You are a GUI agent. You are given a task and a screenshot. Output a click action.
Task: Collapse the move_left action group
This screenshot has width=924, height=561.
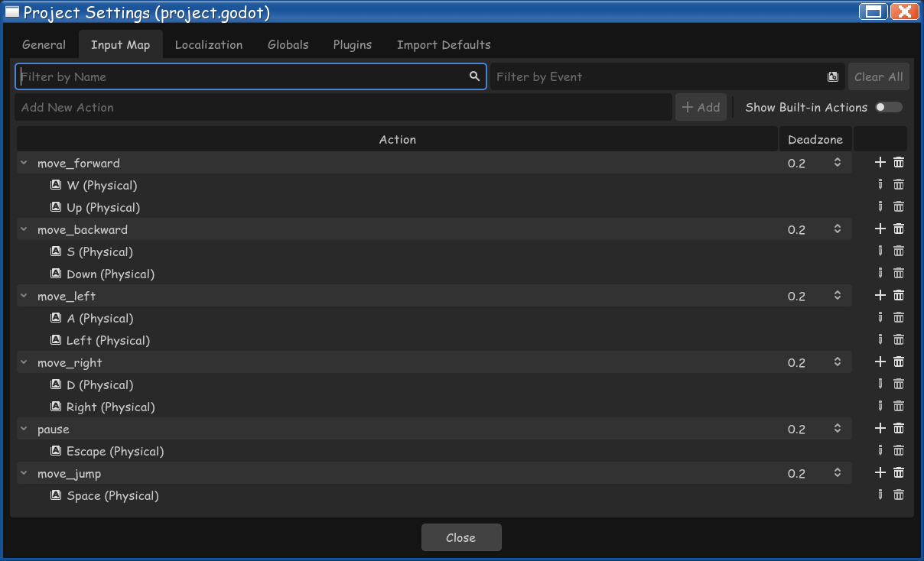point(24,296)
